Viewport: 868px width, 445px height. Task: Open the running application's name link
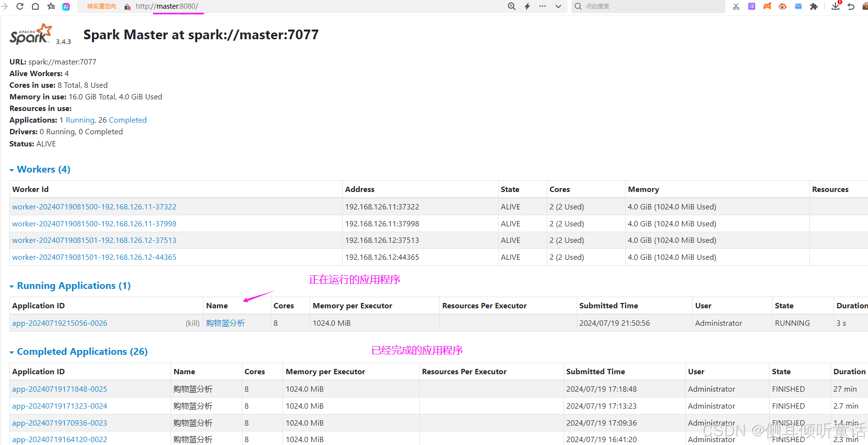point(225,323)
